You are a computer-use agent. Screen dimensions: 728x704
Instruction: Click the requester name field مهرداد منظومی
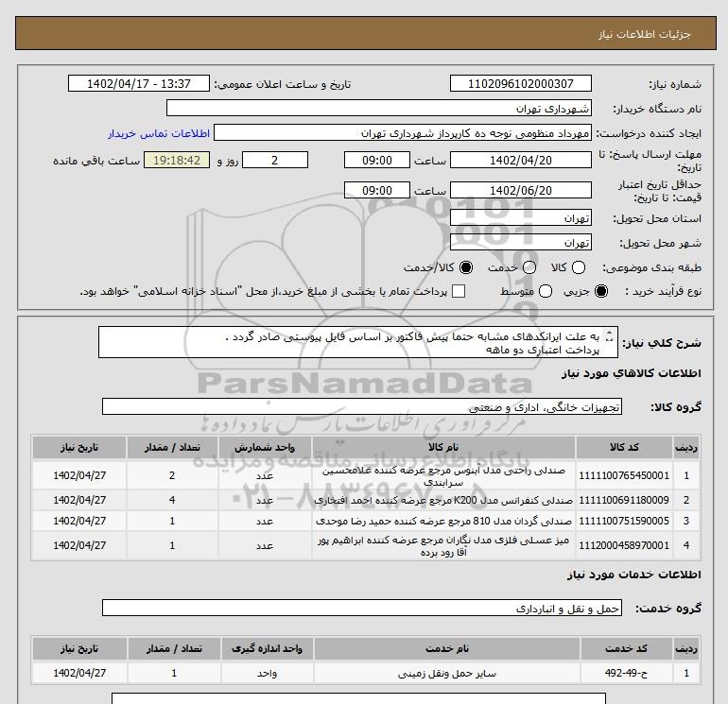403,133
